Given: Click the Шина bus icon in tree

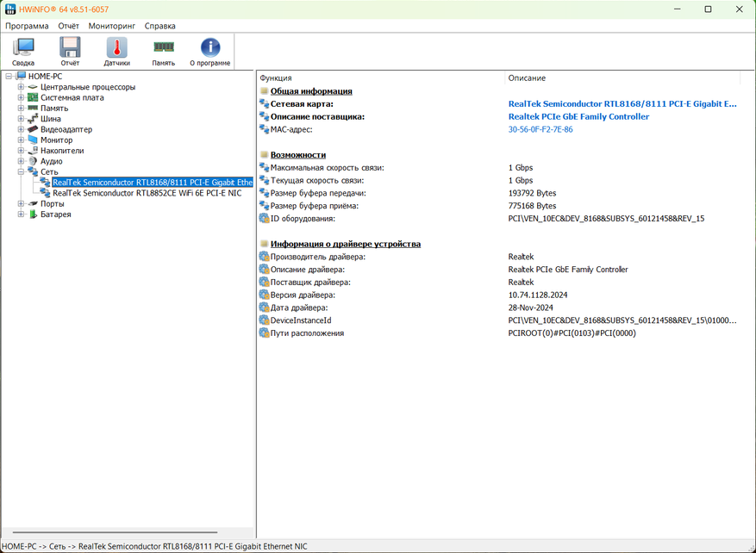Looking at the screenshot, I should pos(33,119).
